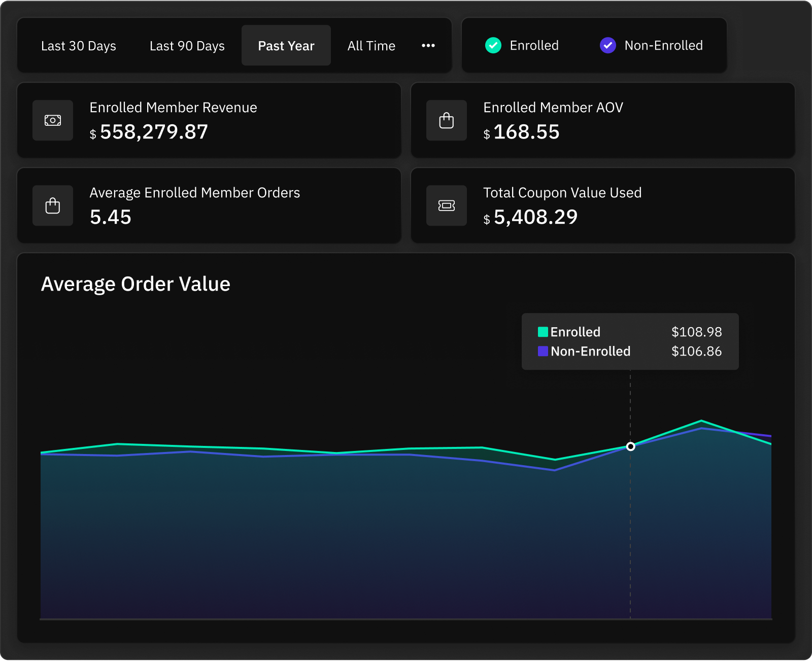Viewport: 812px width, 663px height.
Task: Click the Enrolled Member AOV label
Action: tap(553, 108)
